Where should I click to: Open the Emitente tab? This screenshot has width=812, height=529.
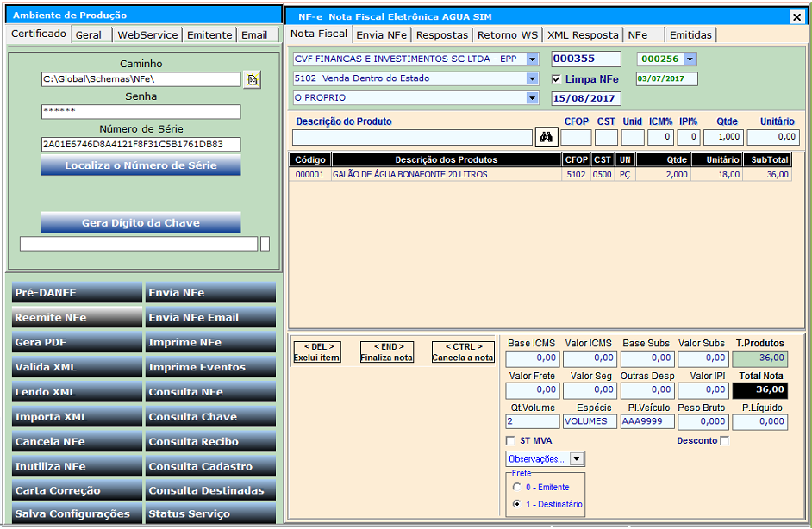coord(209,35)
